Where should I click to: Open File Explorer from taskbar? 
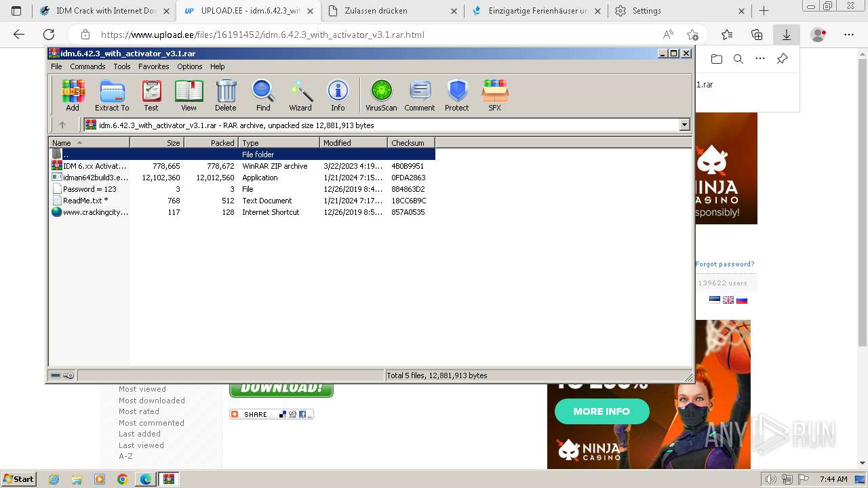click(77, 479)
